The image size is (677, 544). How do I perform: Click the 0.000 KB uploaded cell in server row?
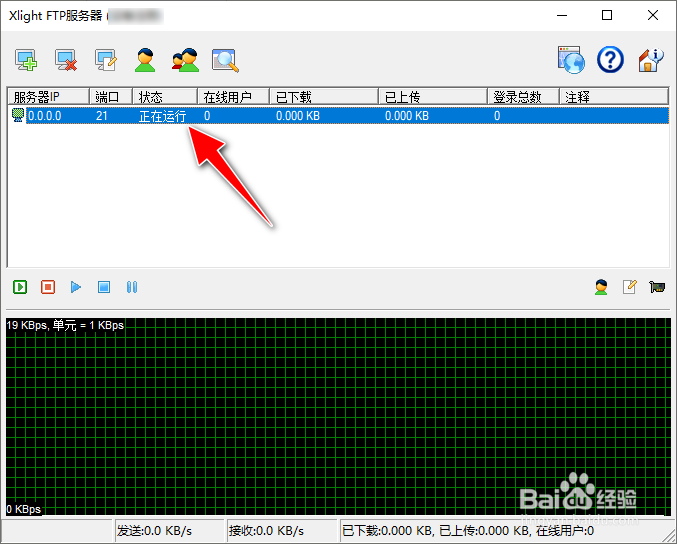407,116
